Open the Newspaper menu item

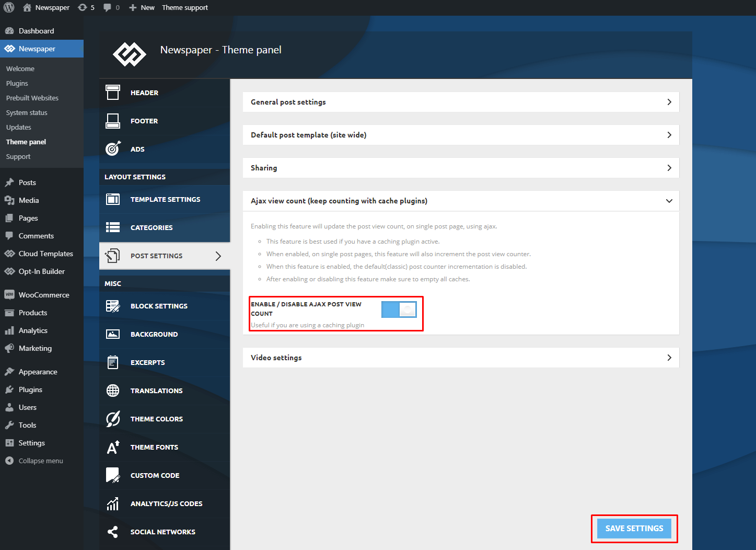[x=42, y=49]
